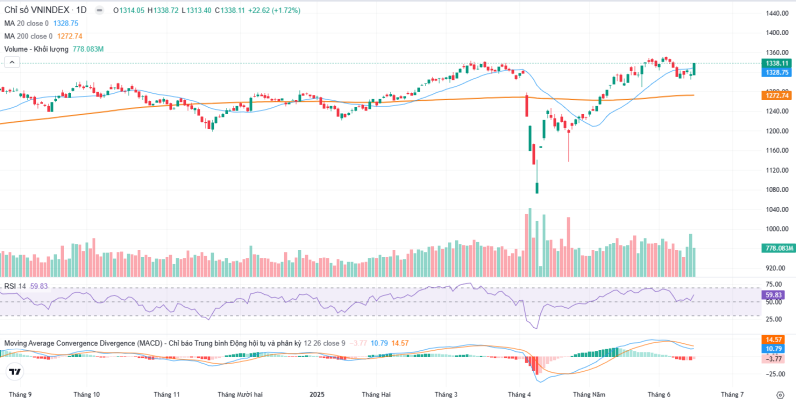The height and width of the screenshot is (400, 796).
Task: Click the minus status icon beside 1D
Action: (x=100, y=10)
